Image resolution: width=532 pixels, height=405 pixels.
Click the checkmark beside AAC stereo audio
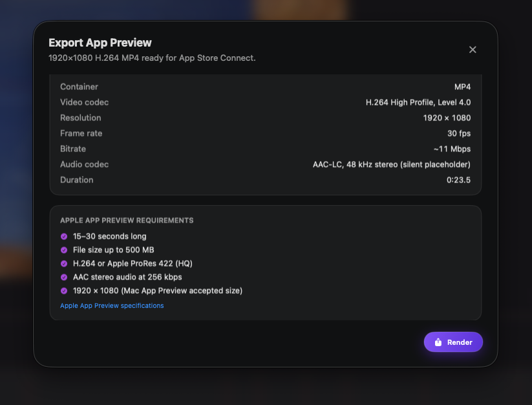pyautogui.click(x=64, y=277)
